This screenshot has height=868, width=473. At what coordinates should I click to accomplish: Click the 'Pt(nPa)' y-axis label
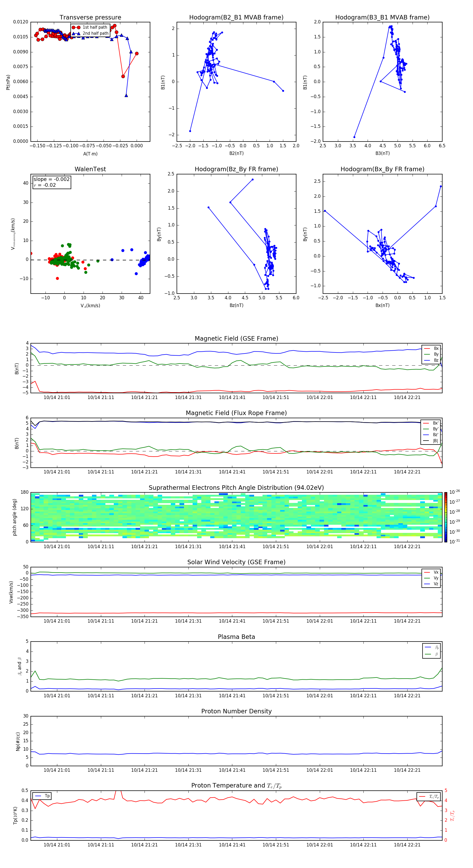(x=8, y=82)
